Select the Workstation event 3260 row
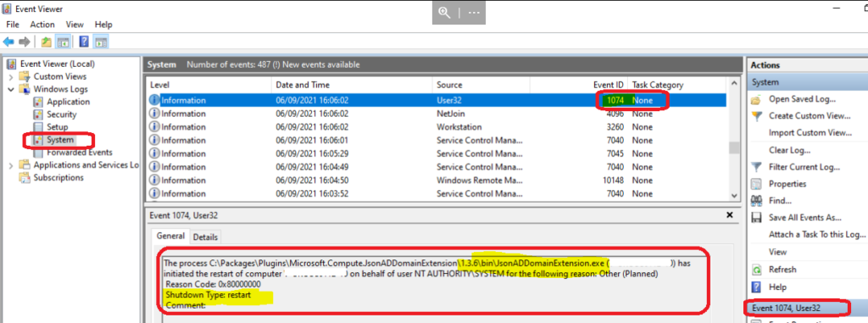The image size is (868, 323). click(x=437, y=127)
